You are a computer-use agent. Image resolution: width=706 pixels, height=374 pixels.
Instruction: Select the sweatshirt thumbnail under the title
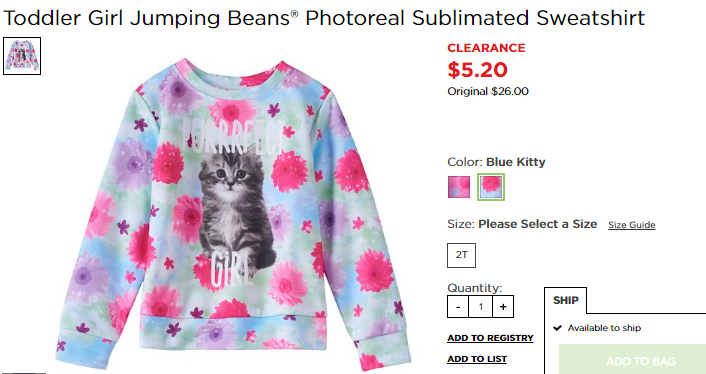(x=22, y=56)
